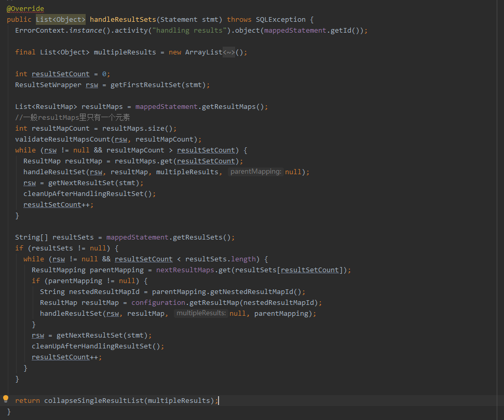Click the highlighted List<Object> return type
Viewport: 504px width, 420px height.
pyautogui.click(x=60, y=20)
